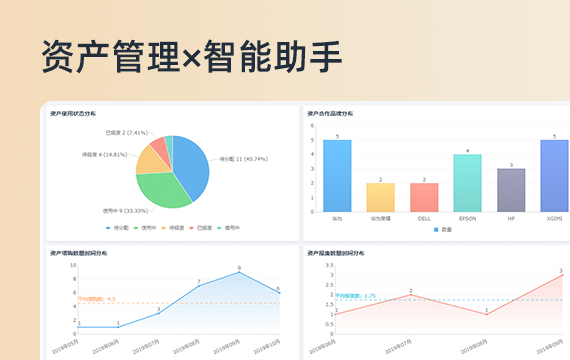Select the red 已报废 pie slice

coord(159,145)
